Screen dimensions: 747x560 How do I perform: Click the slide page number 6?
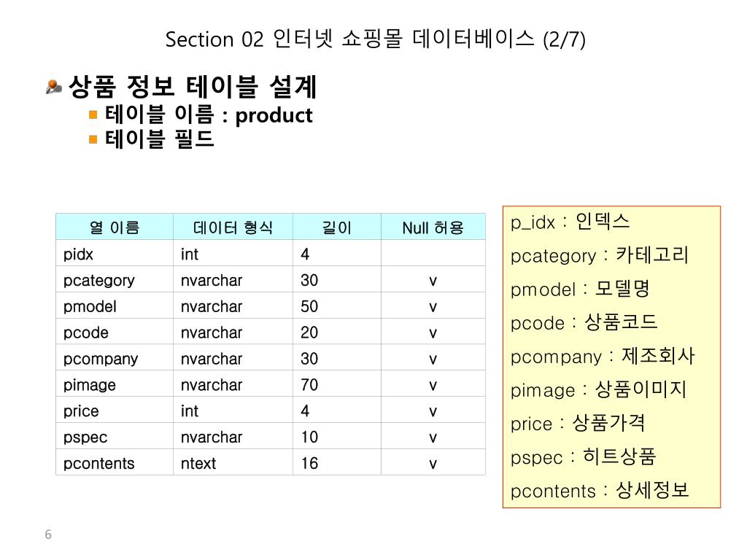pos(48,534)
